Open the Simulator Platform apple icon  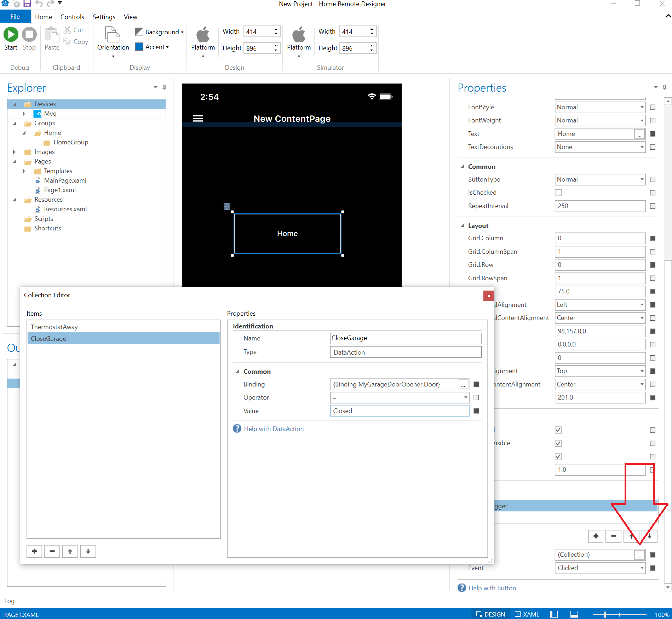[x=299, y=34]
